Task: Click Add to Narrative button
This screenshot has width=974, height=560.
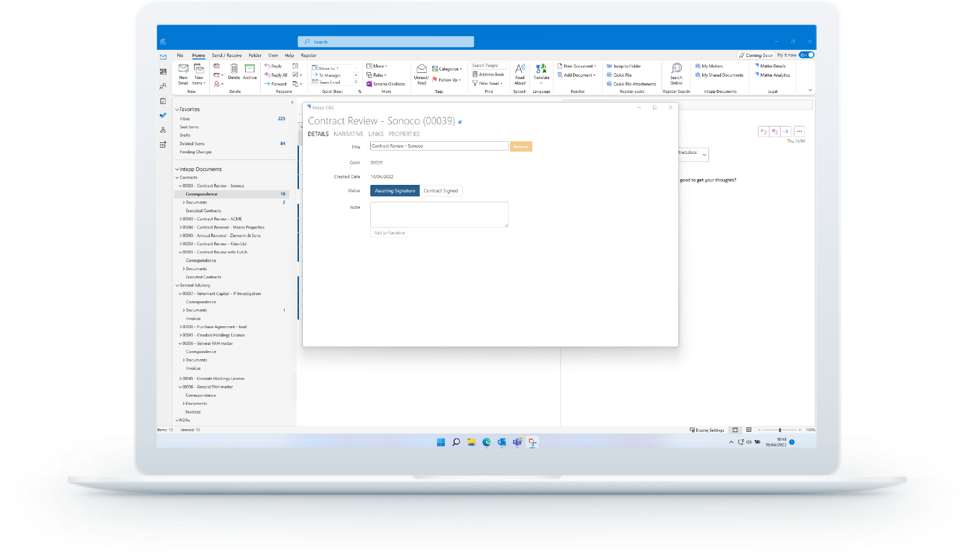Action: 389,233
